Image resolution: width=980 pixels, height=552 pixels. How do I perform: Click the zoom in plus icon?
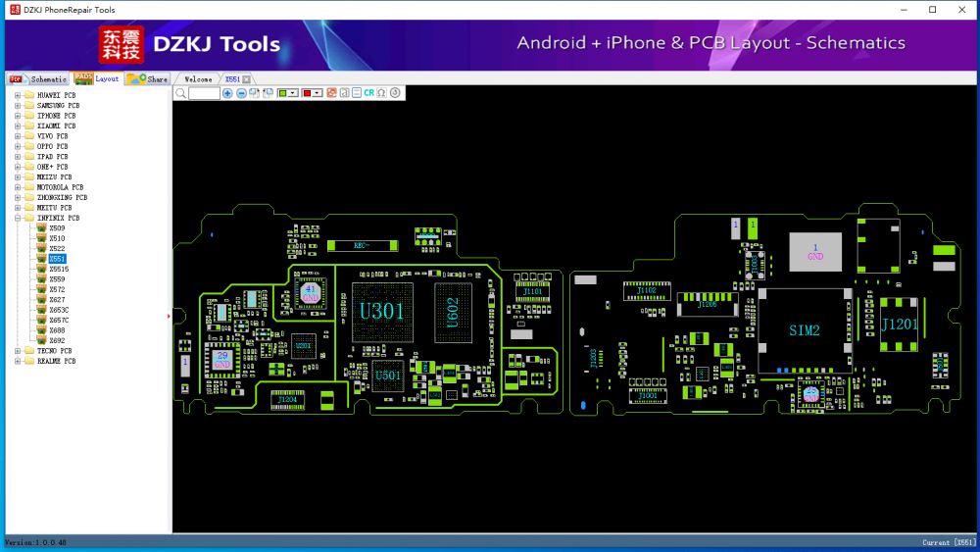tap(227, 93)
